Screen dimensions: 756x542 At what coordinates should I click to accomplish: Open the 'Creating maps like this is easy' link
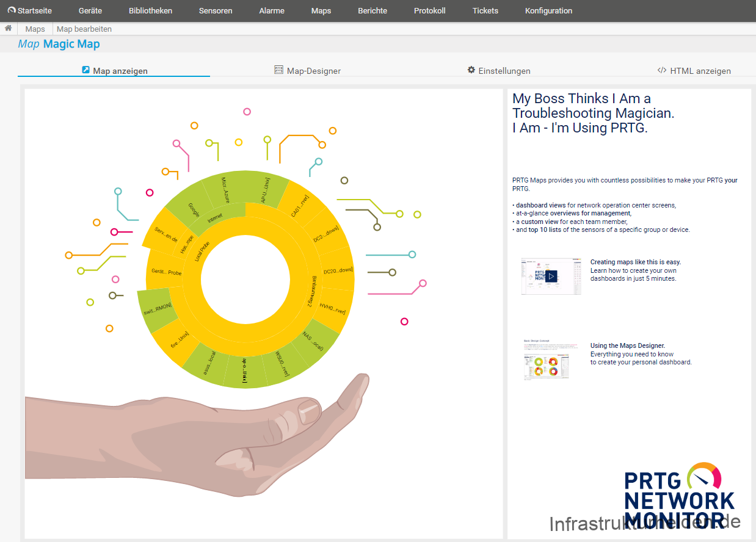636,262
